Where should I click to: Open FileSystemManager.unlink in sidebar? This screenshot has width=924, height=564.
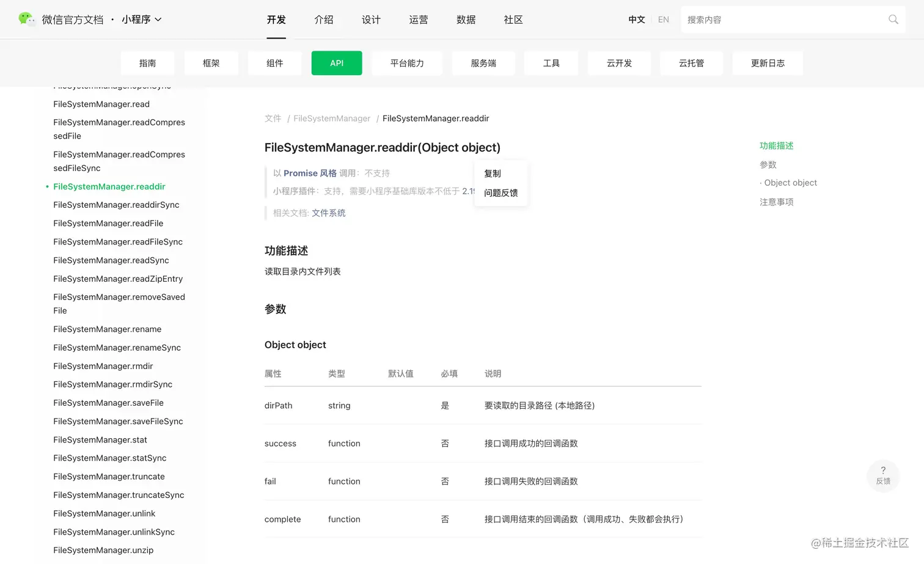tap(104, 513)
